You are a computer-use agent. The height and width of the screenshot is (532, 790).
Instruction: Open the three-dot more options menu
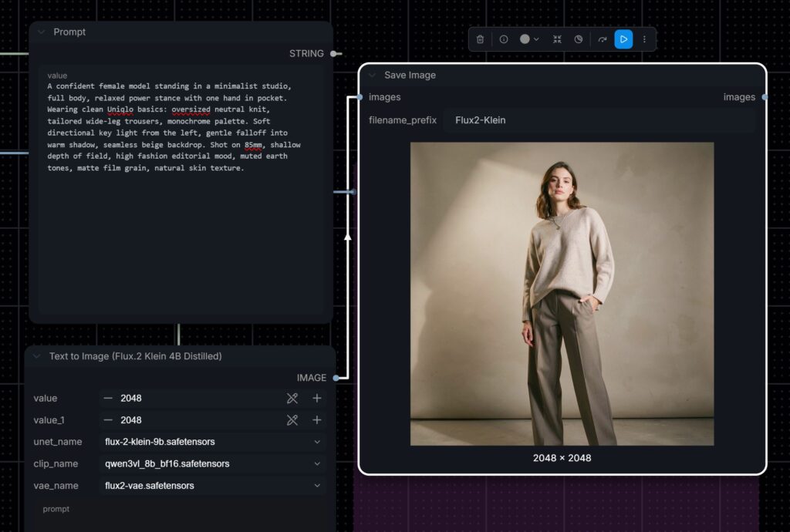pos(644,39)
